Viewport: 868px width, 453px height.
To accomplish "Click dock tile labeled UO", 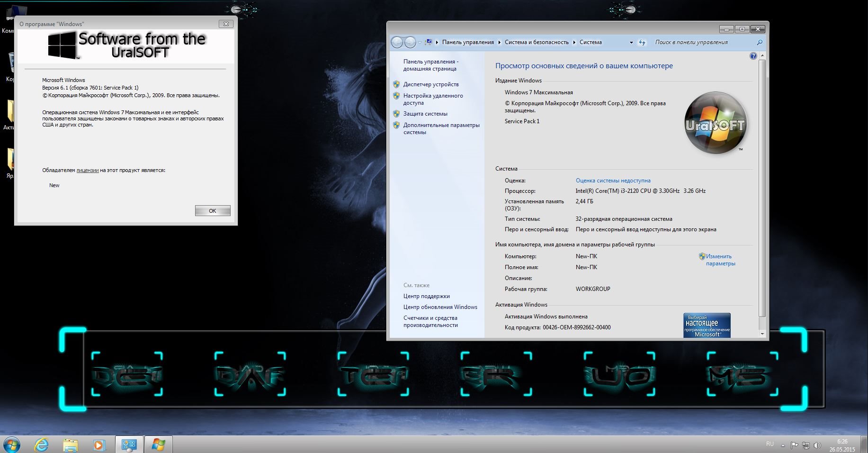I will point(619,374).
